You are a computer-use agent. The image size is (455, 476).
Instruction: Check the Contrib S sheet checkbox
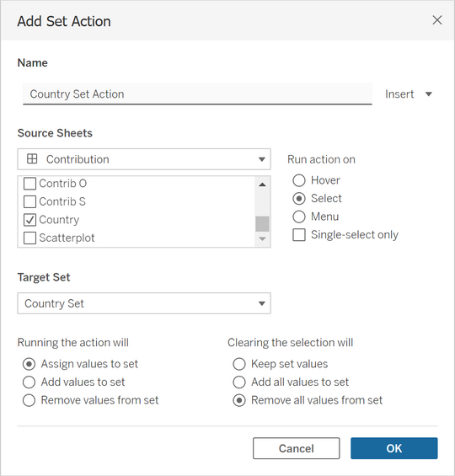coord(29,201)
